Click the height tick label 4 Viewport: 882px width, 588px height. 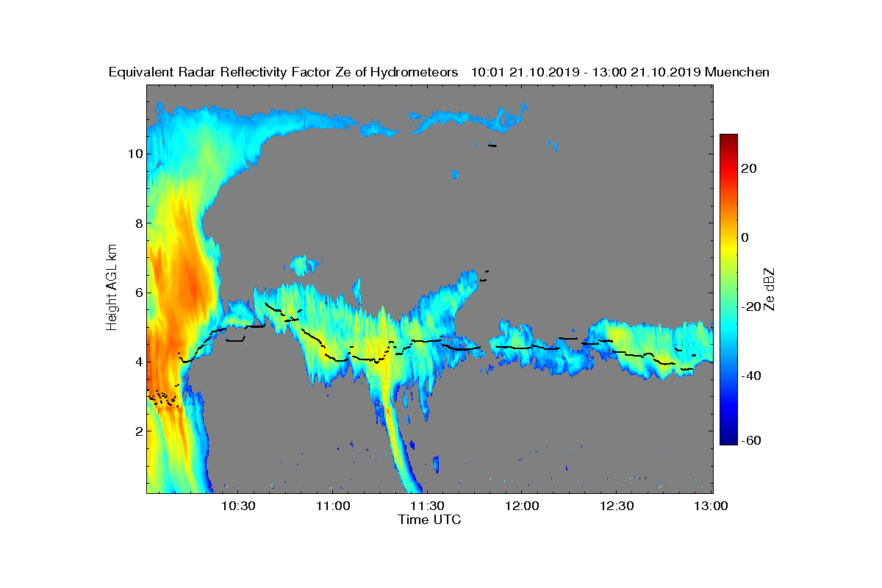137,362
